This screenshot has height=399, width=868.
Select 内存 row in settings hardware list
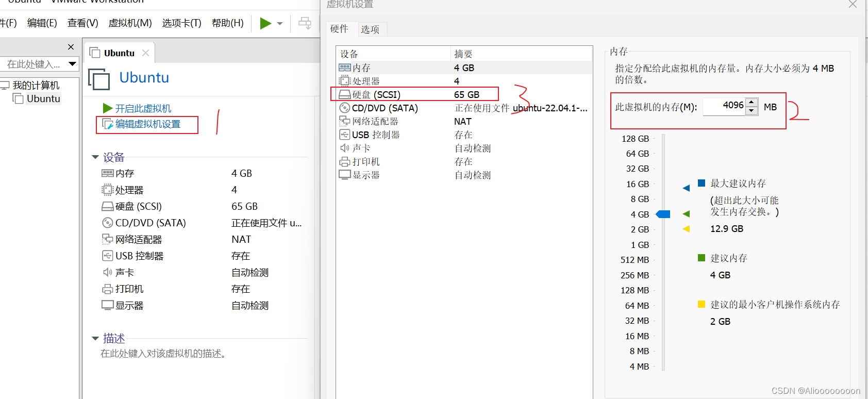coord(464,68)
